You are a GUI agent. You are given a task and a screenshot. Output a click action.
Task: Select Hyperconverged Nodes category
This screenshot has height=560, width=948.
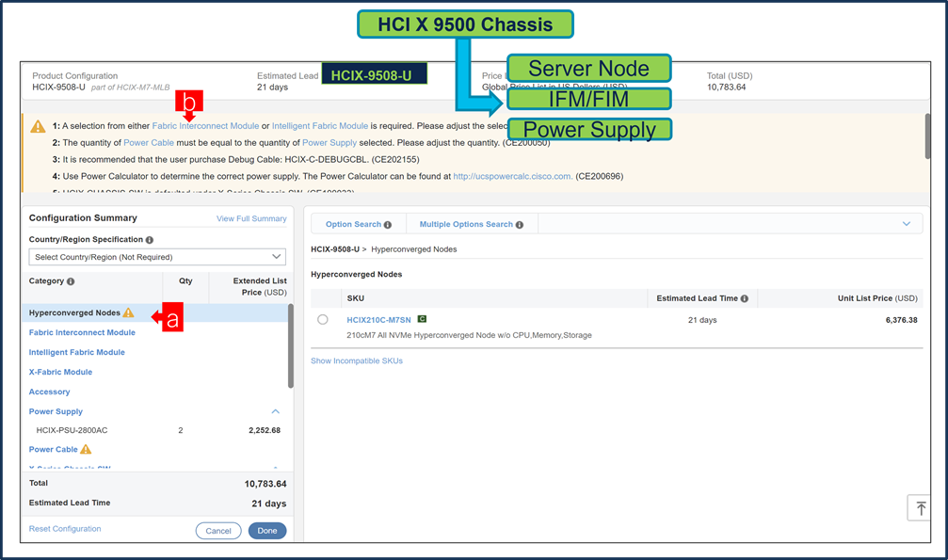(74, 313)
